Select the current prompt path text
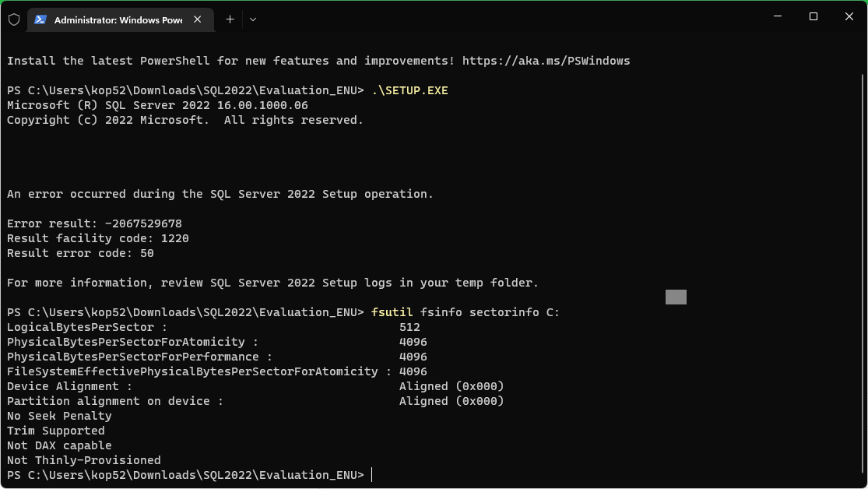This screenshot has height=489, width=868. pos(184,475)
